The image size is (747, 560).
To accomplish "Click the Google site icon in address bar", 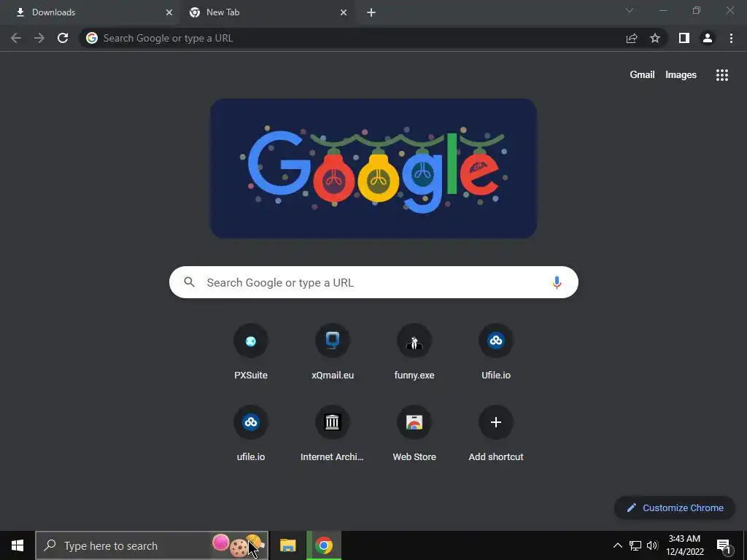I will 92,38.
